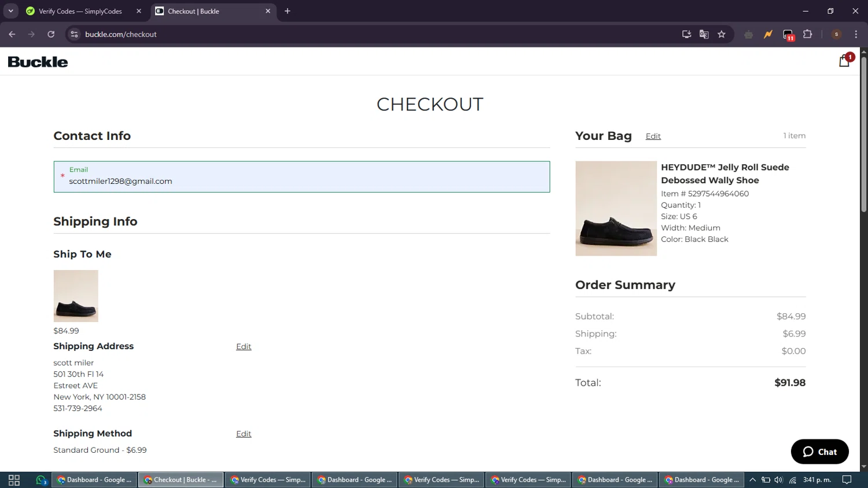Switch to first Dashboard - Google taskbar window

(94, 480)
